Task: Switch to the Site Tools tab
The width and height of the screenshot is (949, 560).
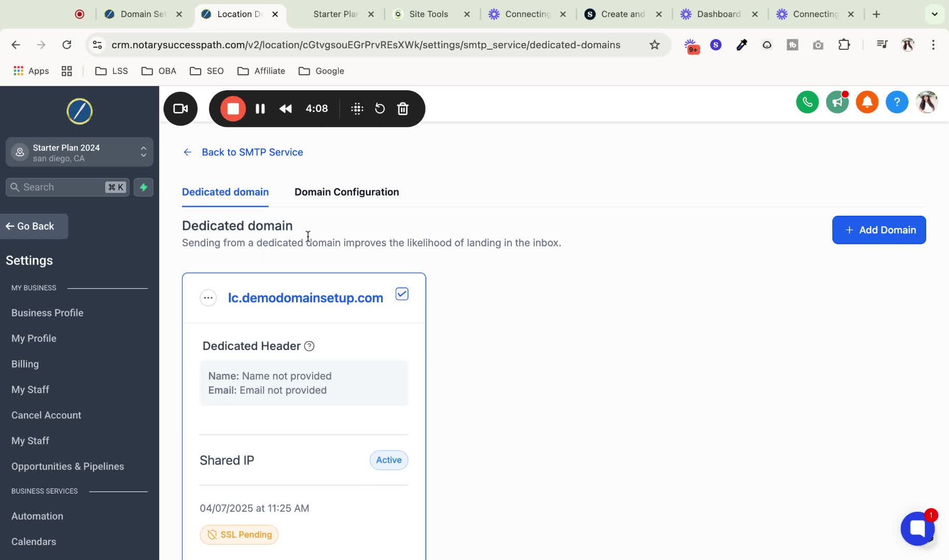Action: [x=428, y=14]
